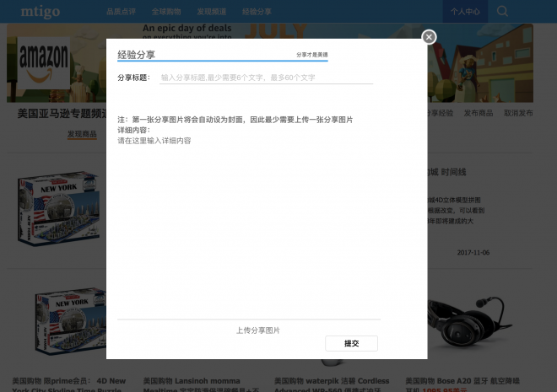The width and height of the screenshot is (557, 392).
Task: Open 个人中心 in the header
Action: point(465,12)
